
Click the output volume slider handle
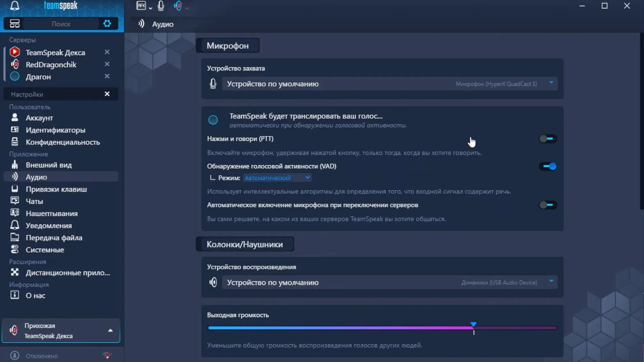pos(473,325)
